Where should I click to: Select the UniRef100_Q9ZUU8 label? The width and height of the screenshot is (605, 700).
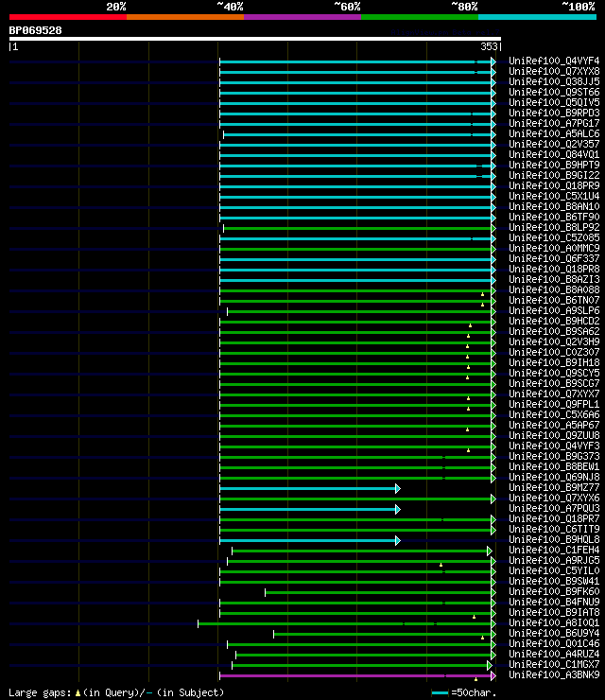pos(554,435)
